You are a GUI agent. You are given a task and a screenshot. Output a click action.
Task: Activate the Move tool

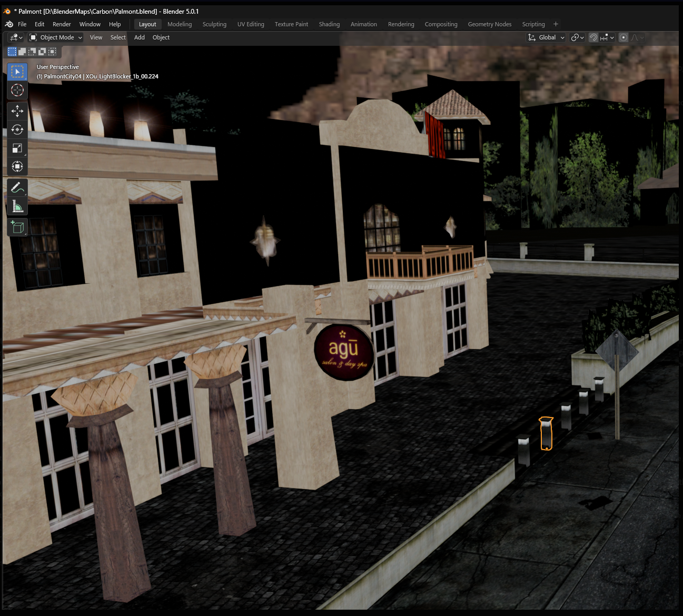pos(17,111)
